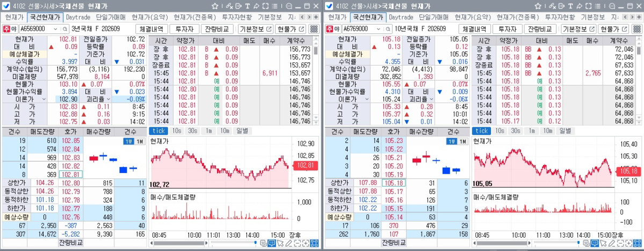
Task: Open the list menu icon in the left window title bar
Action: [x=274, y=6]
